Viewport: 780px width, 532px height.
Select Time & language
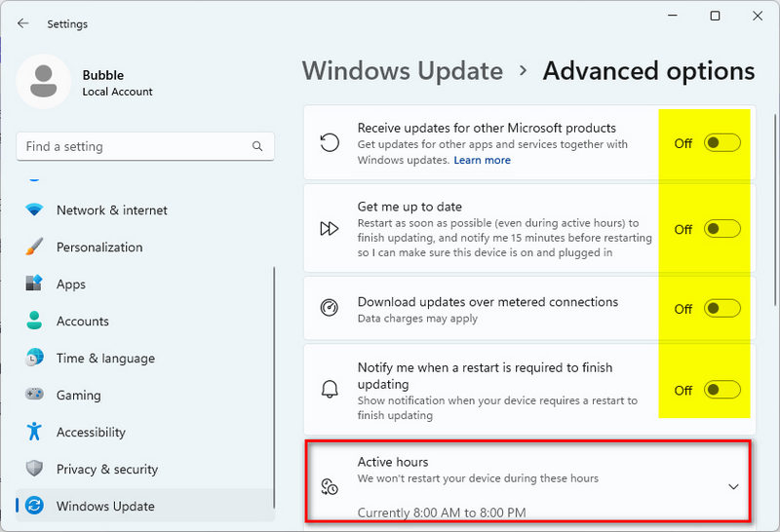point(144,358)
